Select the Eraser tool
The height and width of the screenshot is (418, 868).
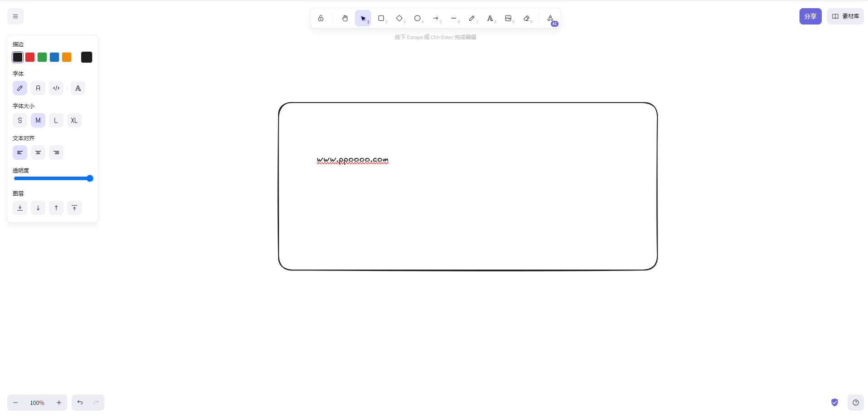[x=526, y=18]
